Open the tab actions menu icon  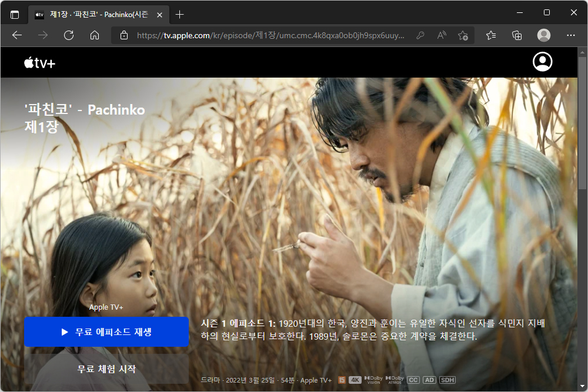pyautogui.click(x=15, y=15)
